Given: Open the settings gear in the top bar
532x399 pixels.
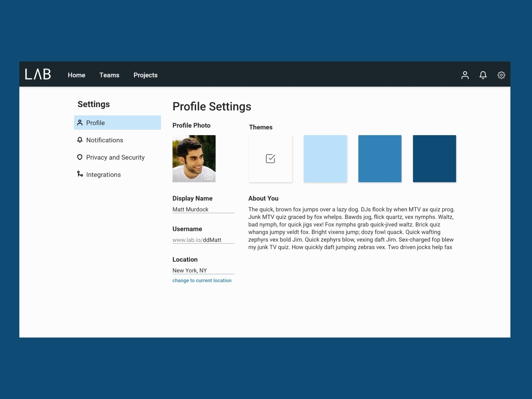Looking at the screenshot, I should click(x=501, y=75).
